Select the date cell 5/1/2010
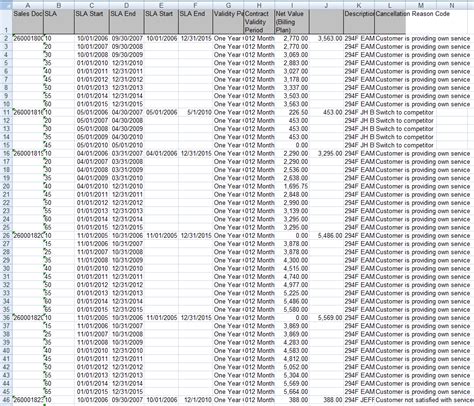Image resolution: width=474 pixels, height=406 pixels. (x=195, y=112)
